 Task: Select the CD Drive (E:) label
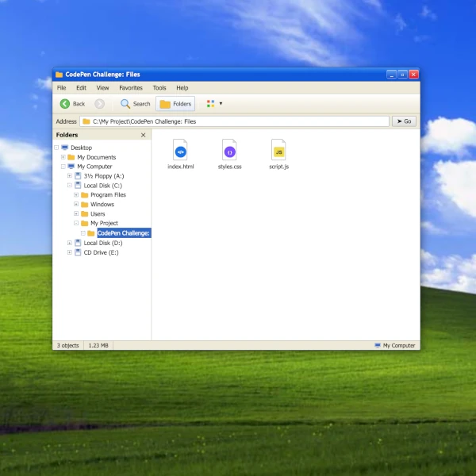point(101,252)
